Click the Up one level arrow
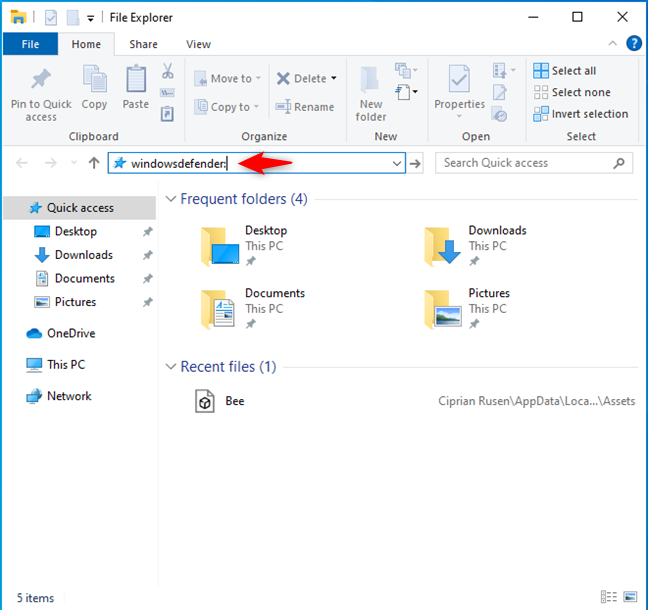 (x=94, y=163)
